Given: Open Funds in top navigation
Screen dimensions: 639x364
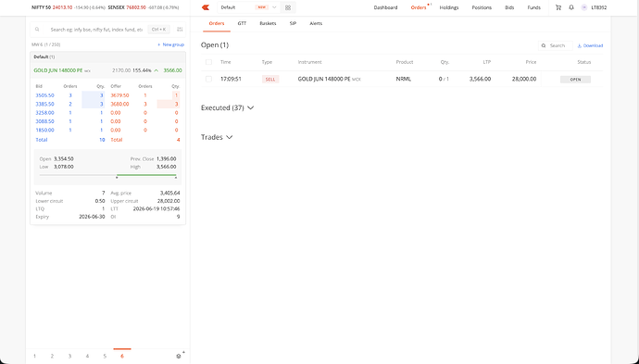Looking at the screenshot, I should pos(533,7).
